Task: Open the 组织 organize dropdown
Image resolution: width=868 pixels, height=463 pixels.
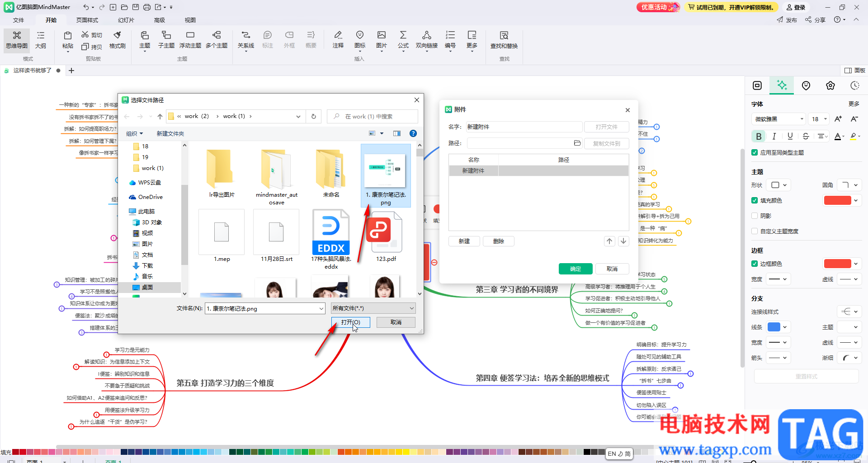Action: (x=134, y=133)
